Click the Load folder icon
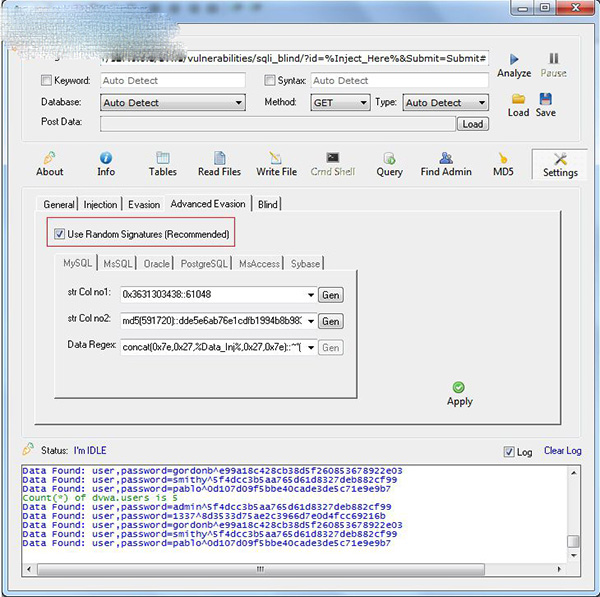The width and height of the screenshot is (600, 597). 518,99
